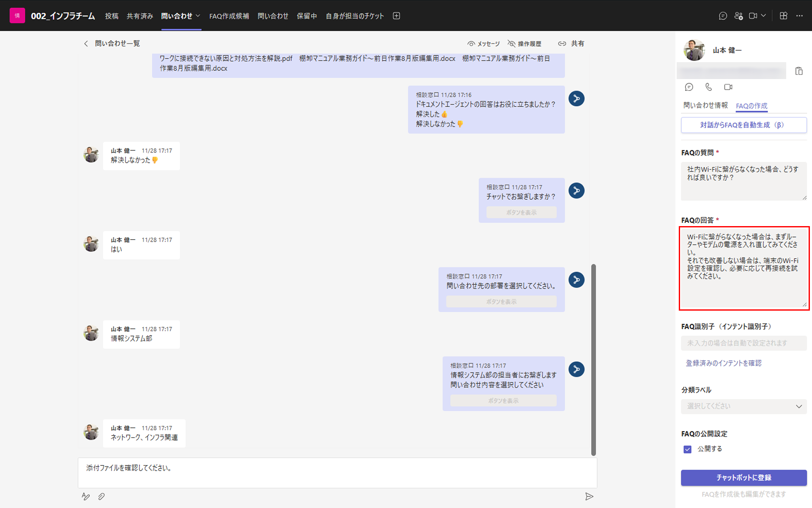Start a meeting with the video camera icon
Screen dimensions: 812x508
tap(753, 16)
